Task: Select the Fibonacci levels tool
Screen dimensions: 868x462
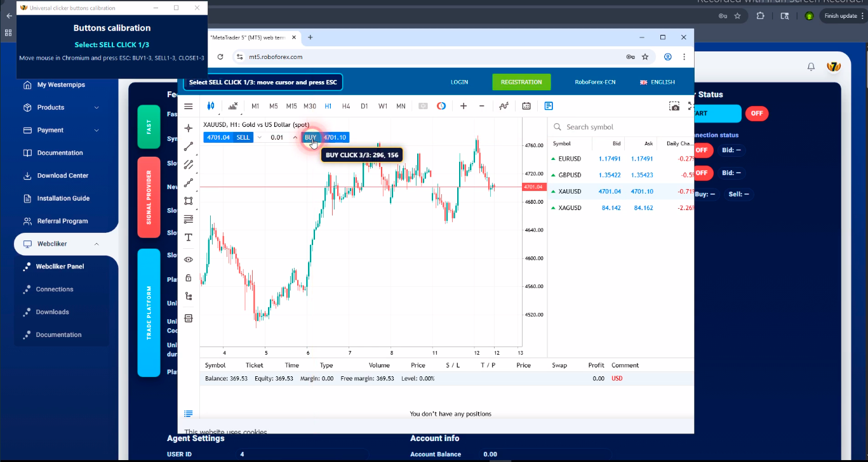Action: pyautogui.click(x=189, y=220)
